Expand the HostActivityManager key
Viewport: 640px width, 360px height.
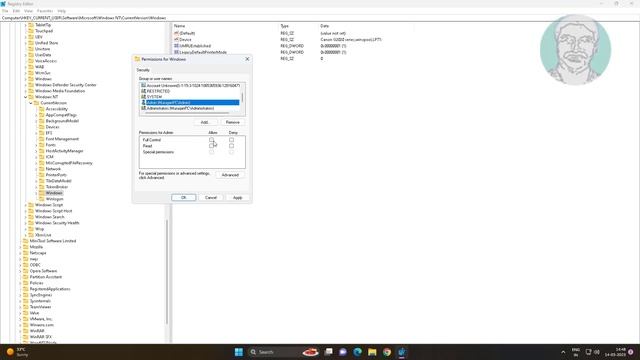coord(36,151)
